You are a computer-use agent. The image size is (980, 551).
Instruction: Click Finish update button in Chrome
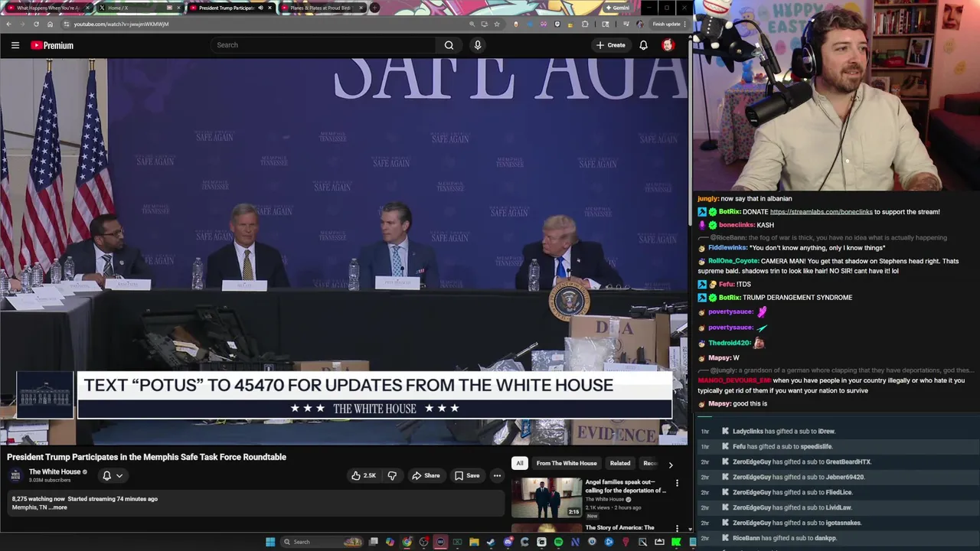tap(668, 24)
